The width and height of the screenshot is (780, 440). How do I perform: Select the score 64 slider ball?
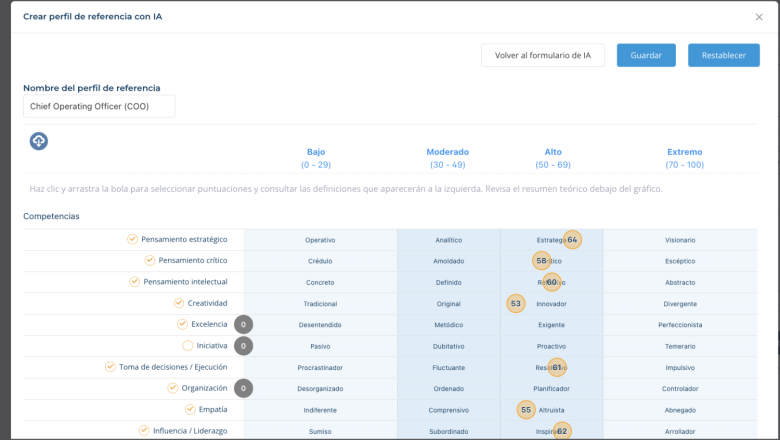pos(572,240)
